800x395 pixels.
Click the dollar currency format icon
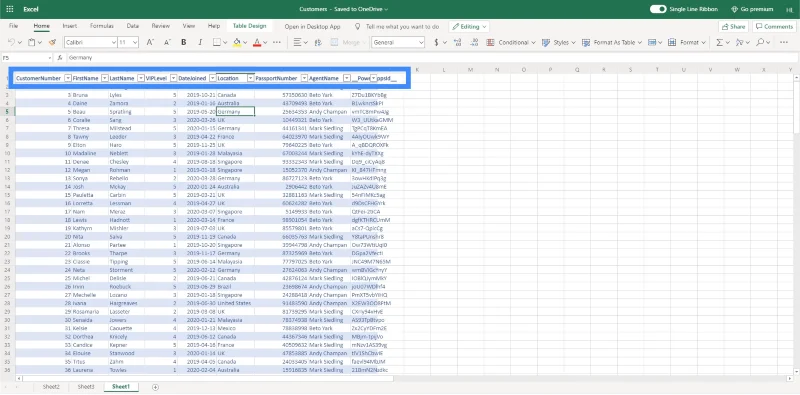tap(436, 42)
